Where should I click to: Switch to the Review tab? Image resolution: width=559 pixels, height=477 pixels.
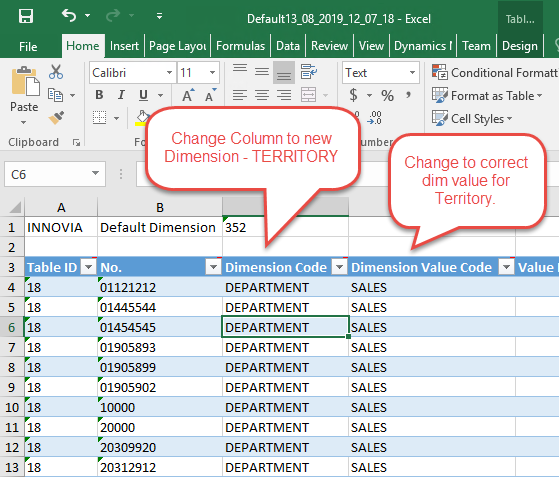point(329,46)
